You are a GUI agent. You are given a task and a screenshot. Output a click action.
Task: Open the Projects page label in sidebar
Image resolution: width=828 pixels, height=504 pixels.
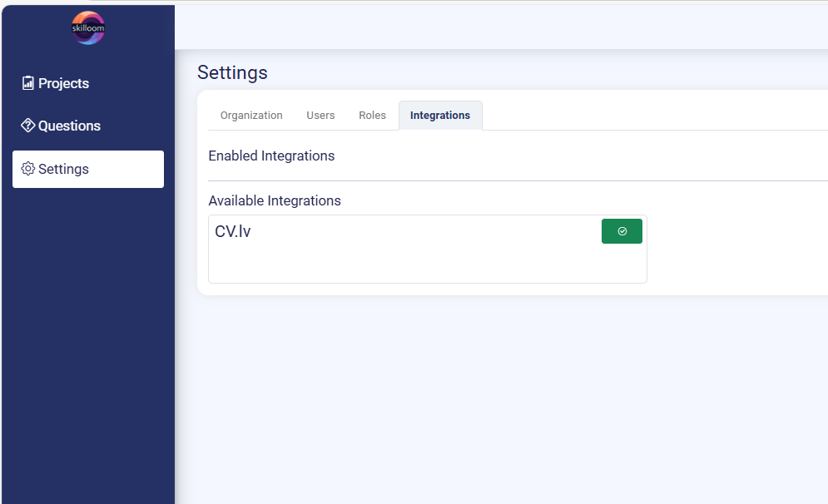63,83
